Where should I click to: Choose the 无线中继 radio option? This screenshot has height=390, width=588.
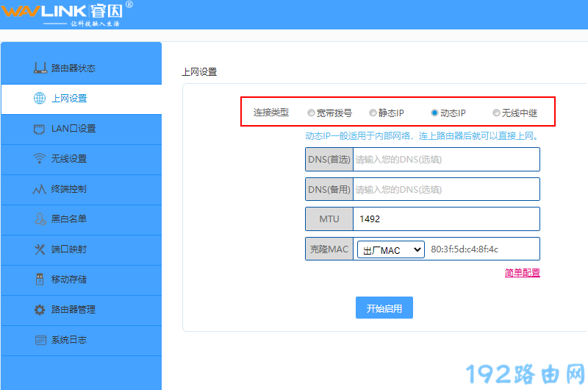pyautogui.click(x=496, y=113)
